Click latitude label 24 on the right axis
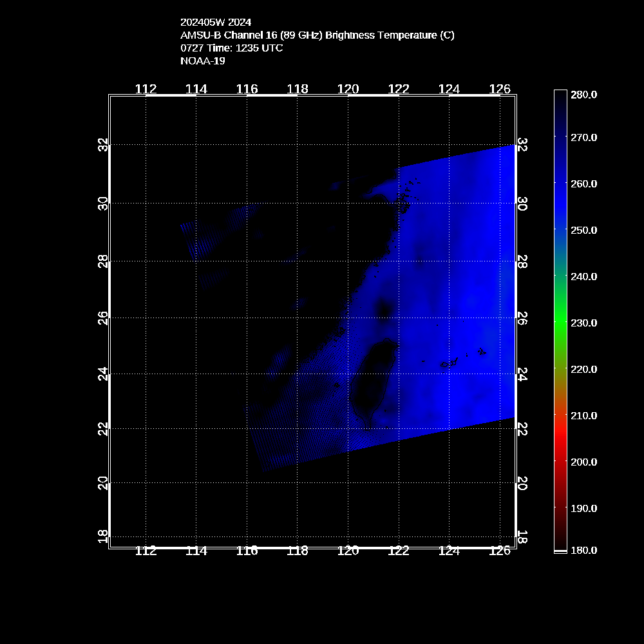The image size is (644, 644). point(522,374)
